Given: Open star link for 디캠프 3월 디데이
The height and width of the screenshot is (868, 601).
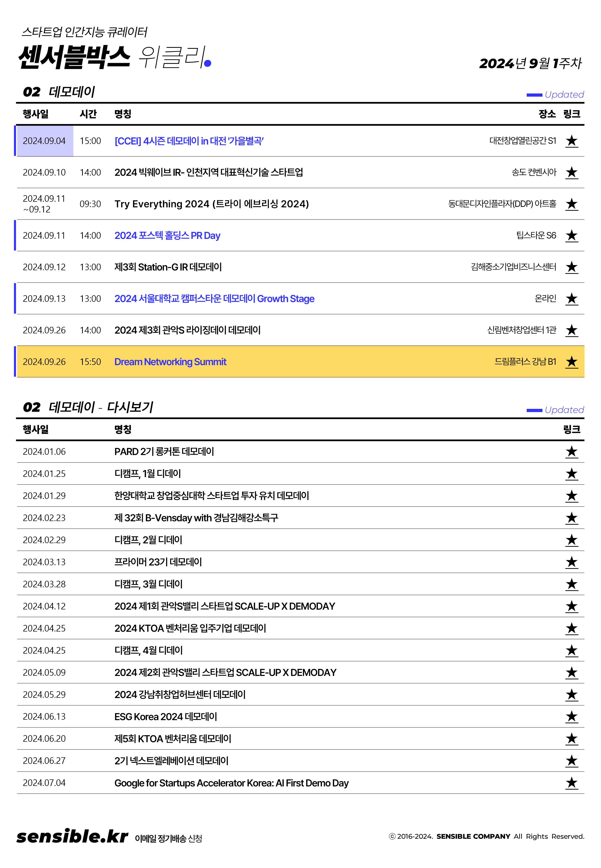Looking at the screenshot, I should coord(572,585).
